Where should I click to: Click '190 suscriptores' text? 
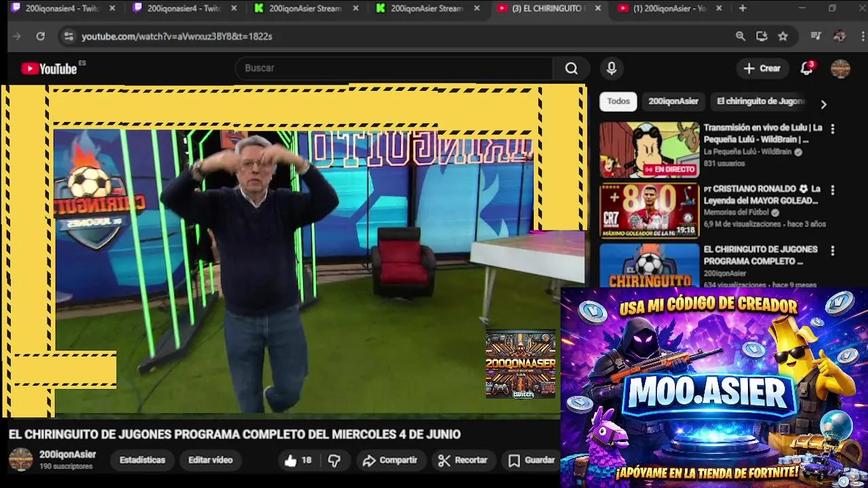[x=66, y=467]
